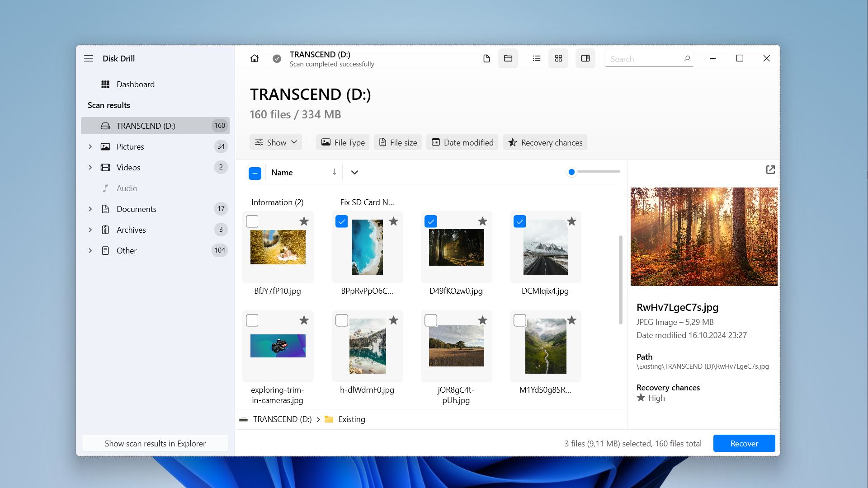Click Existing in breadcrumb path
The image size is (868, 488).
pyautogui.click(x=352, y=419)
